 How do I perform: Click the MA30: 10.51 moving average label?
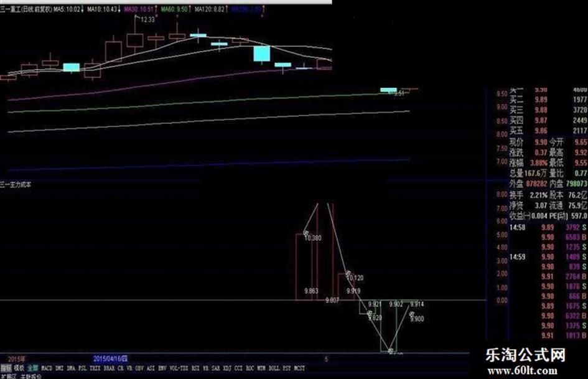141,9
